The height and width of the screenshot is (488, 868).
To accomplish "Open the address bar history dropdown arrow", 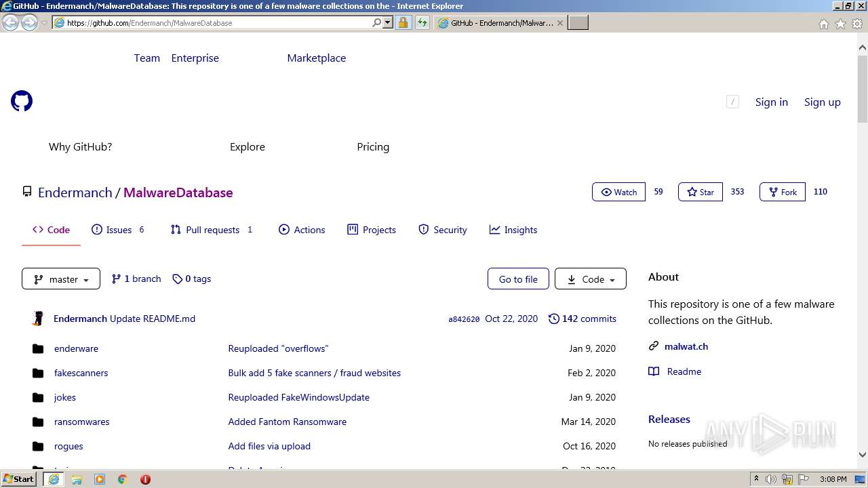I will pyautogui.click(x=388, y=22).
